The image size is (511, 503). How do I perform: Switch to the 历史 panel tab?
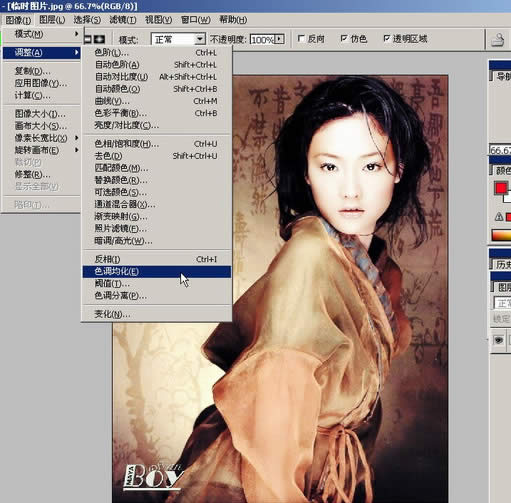click(502, 265)
